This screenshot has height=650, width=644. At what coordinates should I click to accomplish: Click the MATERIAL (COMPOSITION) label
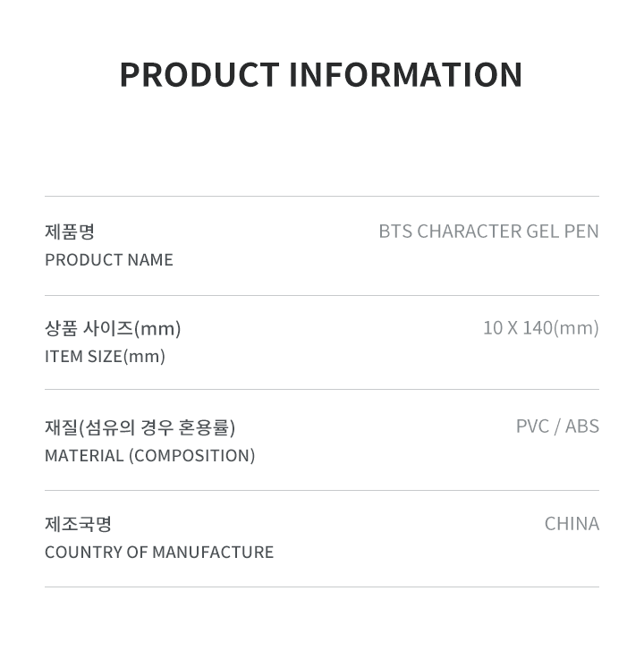click(149, 456)
